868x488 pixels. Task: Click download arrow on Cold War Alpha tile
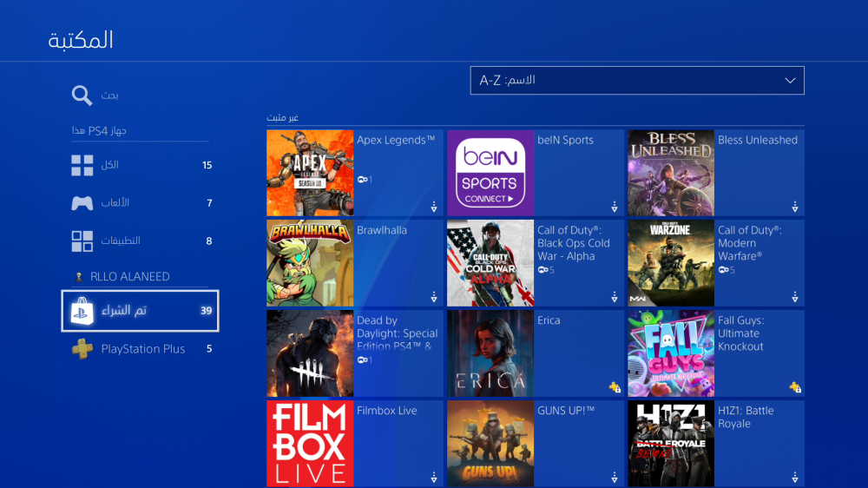coord(615,298)
